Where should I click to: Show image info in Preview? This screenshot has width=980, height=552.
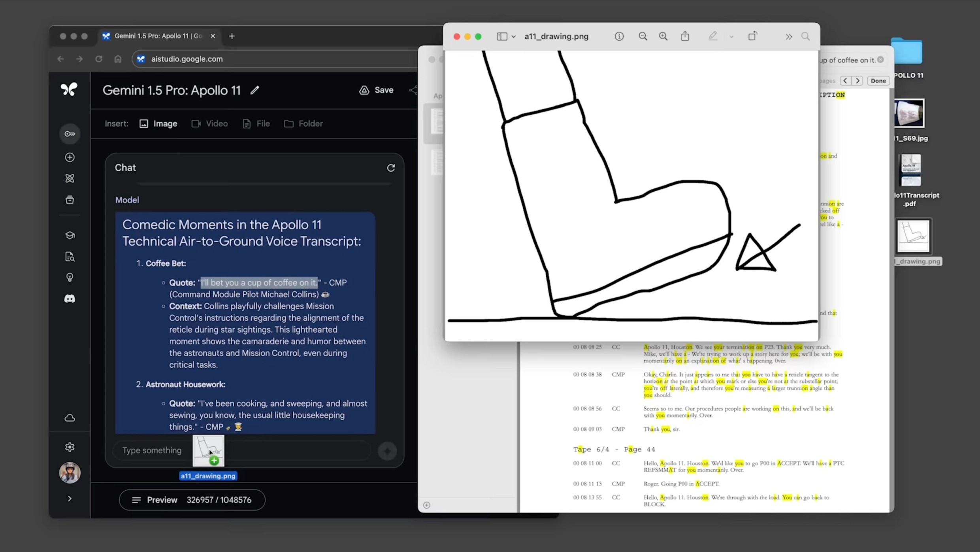click(x=619, y=36)
